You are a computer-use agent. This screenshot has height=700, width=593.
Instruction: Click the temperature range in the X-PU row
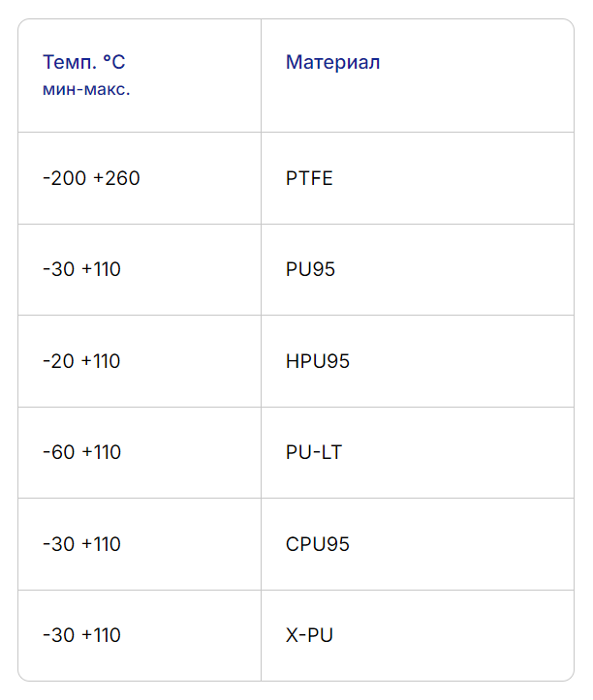coord(81,635)
